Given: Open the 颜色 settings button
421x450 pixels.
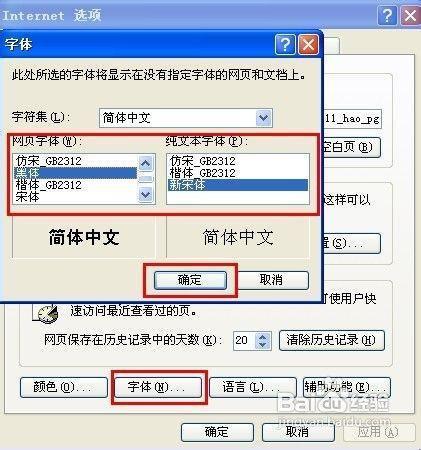Looking at the screenshot, I should coord(64,387).
